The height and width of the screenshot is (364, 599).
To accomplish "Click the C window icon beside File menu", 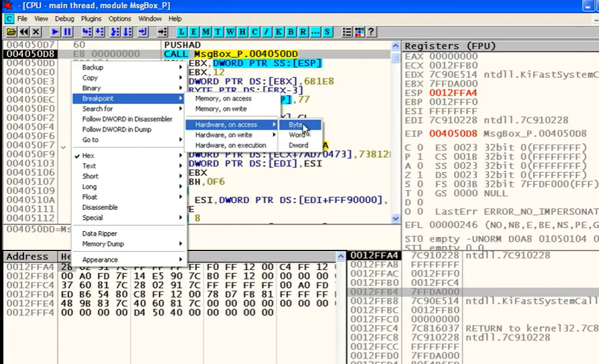I will 9,19.
